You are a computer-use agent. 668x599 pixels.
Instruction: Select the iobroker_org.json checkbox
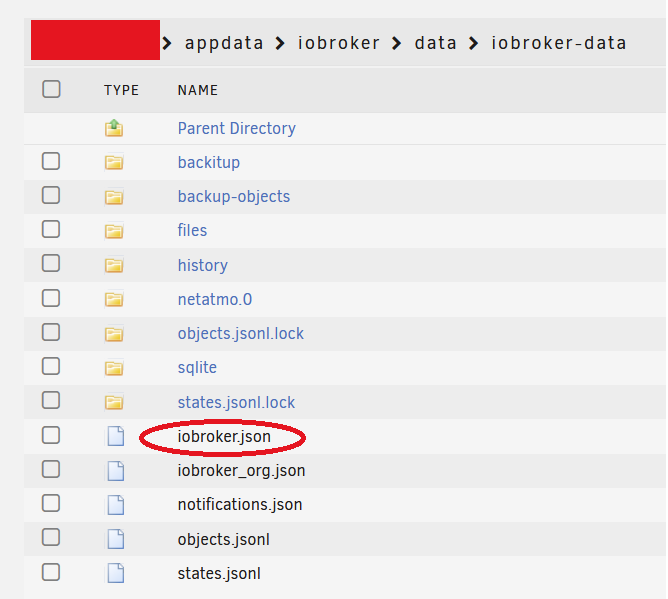tap(51, 469)
